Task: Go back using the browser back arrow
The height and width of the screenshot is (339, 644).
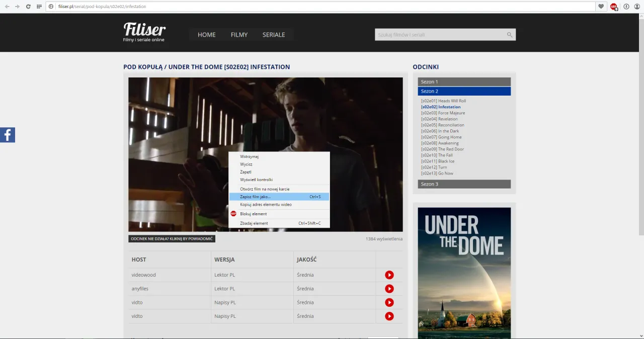Action: click(x=7, y=7)
